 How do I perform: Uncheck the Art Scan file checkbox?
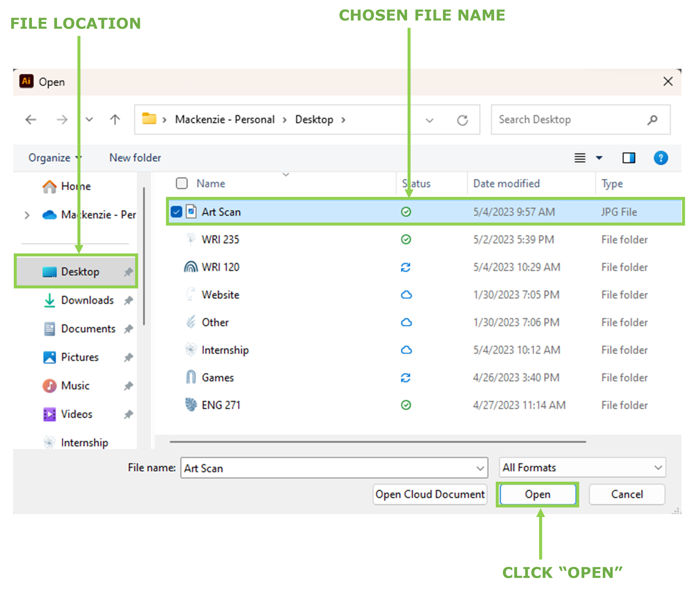(176, 212)
